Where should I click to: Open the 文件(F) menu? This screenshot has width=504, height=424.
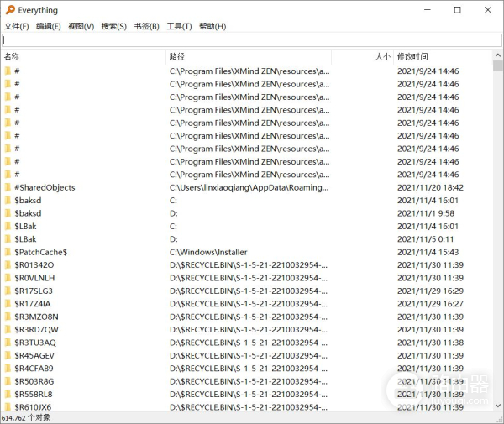tap(16, 26)
